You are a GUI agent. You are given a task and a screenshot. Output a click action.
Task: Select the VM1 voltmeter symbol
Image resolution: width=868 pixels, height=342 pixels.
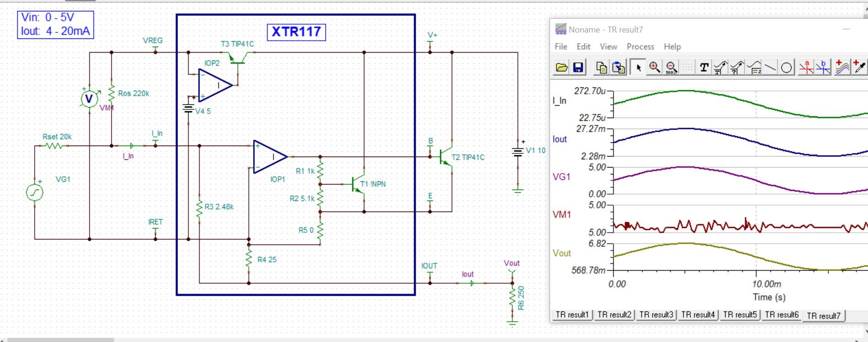point(89,98)
